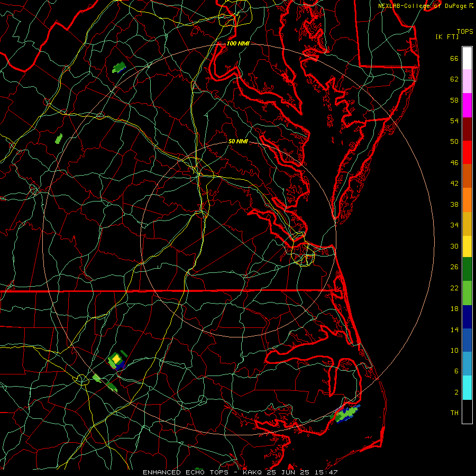The height and width of the screenshot is (476, 476).
Task: Click the 62 value on the legend
Action: point(454,79)
